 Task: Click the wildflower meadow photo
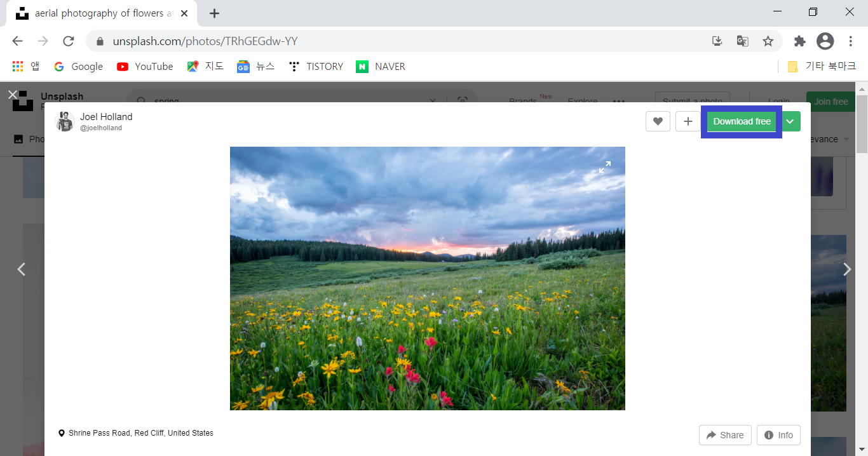[428, 278]
